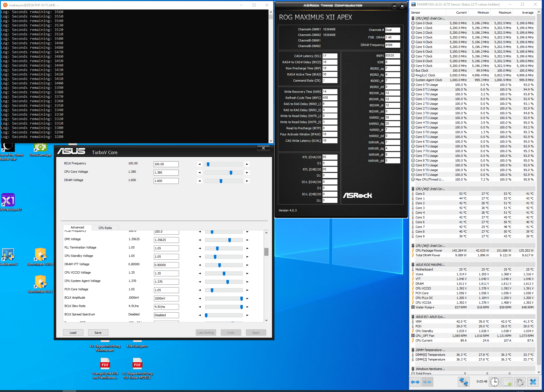Start HWiNFO logging sheet icon
Viewport: 544px width, 392px height.
pos(507,382)
